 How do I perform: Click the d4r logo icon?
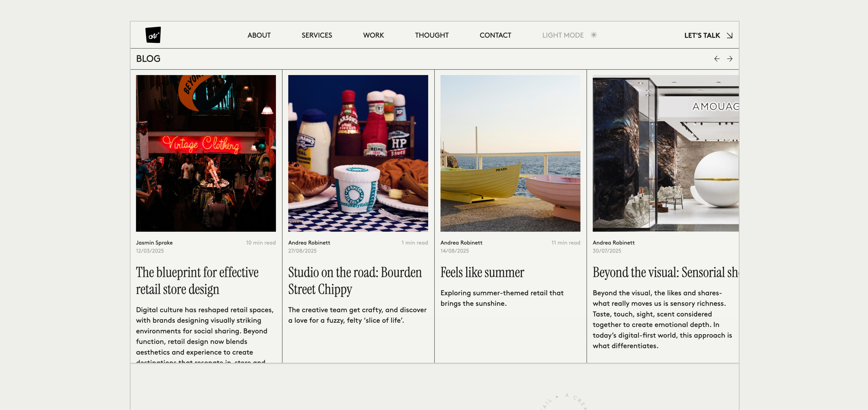click(153, 35)
